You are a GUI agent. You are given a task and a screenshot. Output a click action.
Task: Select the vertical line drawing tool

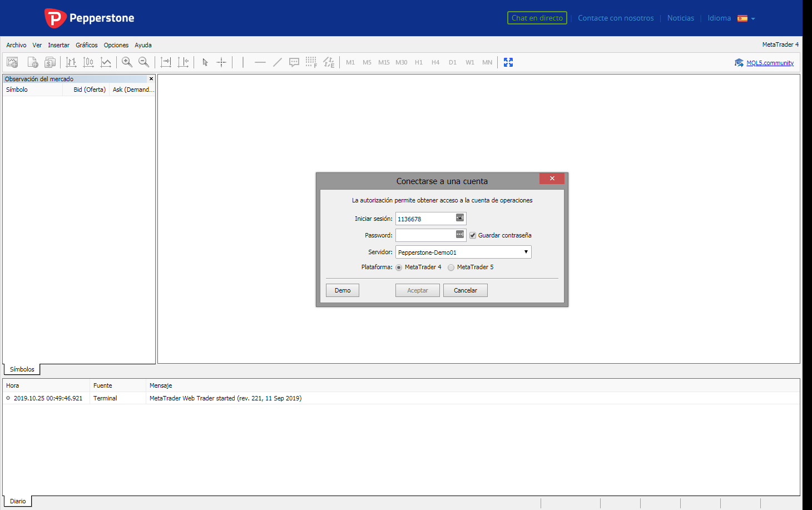tap(243, 62)
